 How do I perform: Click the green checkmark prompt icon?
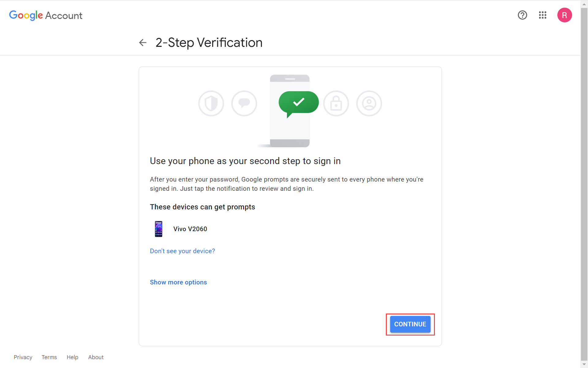pyautogui.click(x=298, y=102)
